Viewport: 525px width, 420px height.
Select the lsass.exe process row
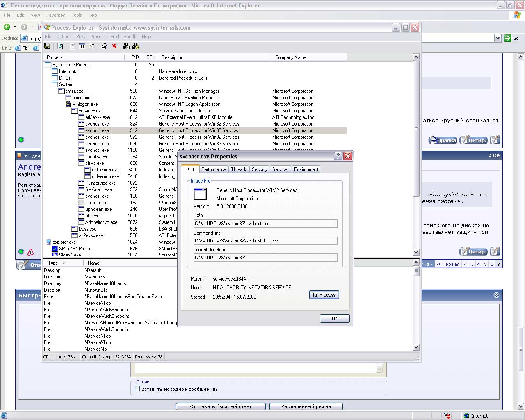coord(111,229)
